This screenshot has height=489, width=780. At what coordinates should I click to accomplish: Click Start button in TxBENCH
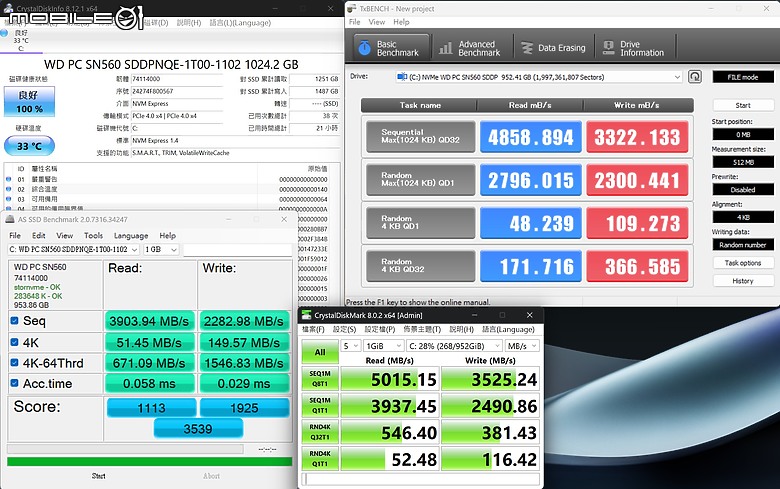pyautogui.click(x=743, y=105)
